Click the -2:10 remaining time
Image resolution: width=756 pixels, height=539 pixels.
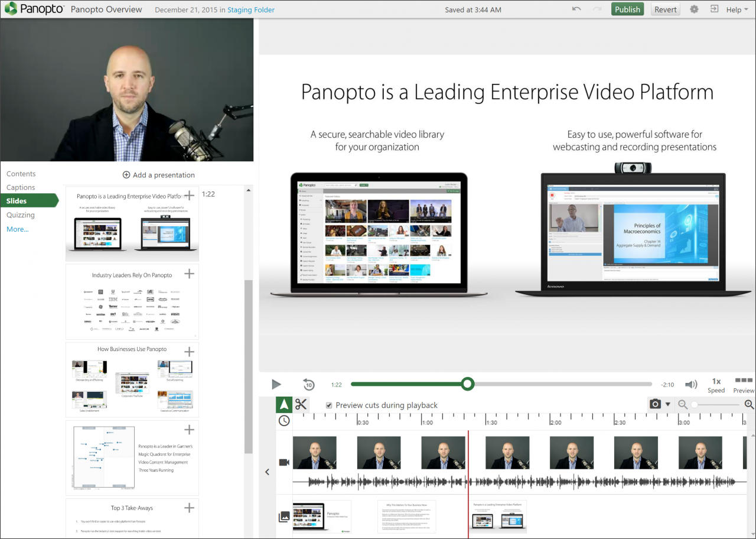[x=667, y=385]
